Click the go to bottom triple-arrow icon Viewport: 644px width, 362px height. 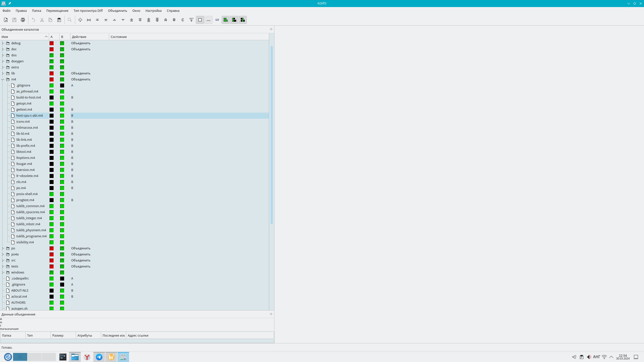(157, 20)
